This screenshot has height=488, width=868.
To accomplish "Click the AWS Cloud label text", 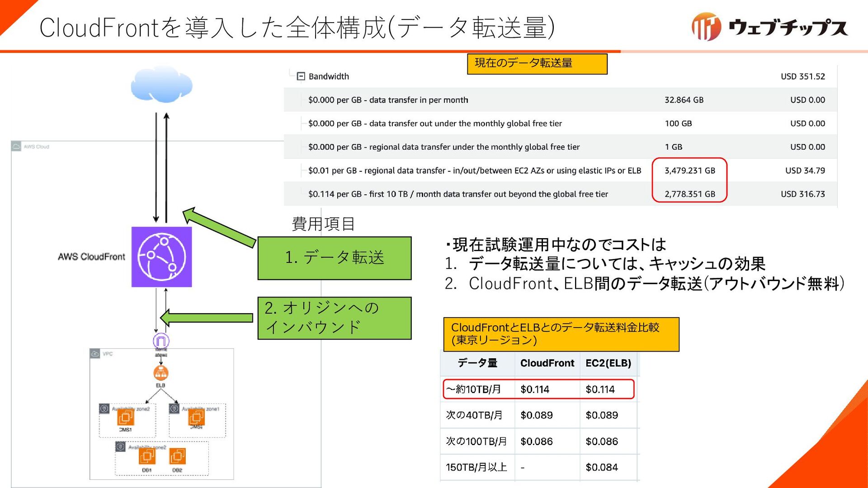I will pos(37,146).
